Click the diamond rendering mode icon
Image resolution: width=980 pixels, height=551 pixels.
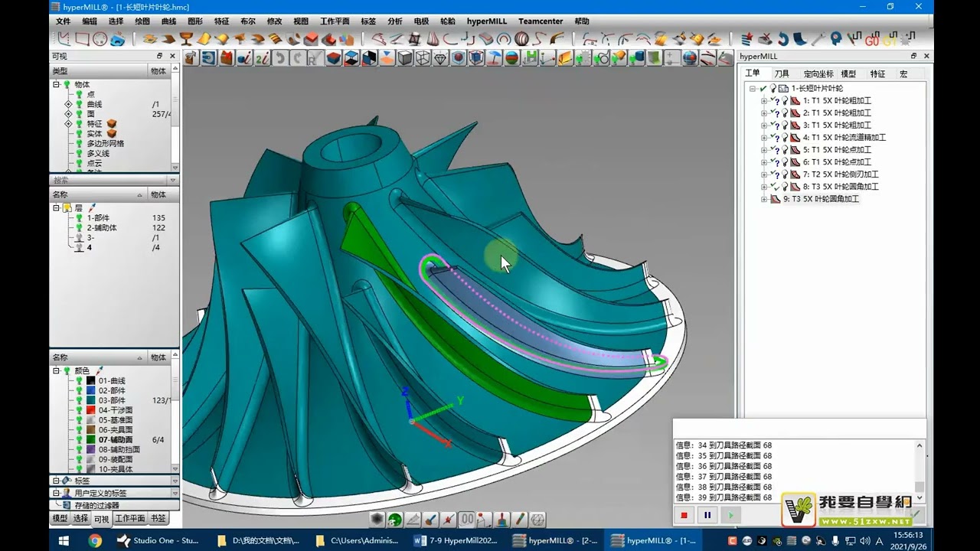click(440, 58)
